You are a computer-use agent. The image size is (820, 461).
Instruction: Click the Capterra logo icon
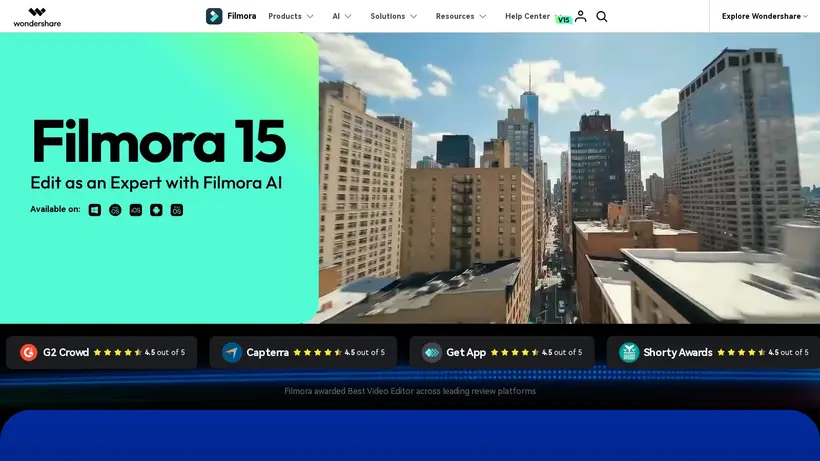click(232, 352)
